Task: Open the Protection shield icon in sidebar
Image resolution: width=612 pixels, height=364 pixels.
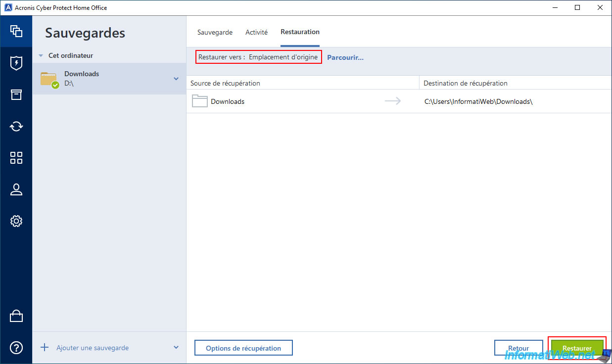Action: [16, 63]
